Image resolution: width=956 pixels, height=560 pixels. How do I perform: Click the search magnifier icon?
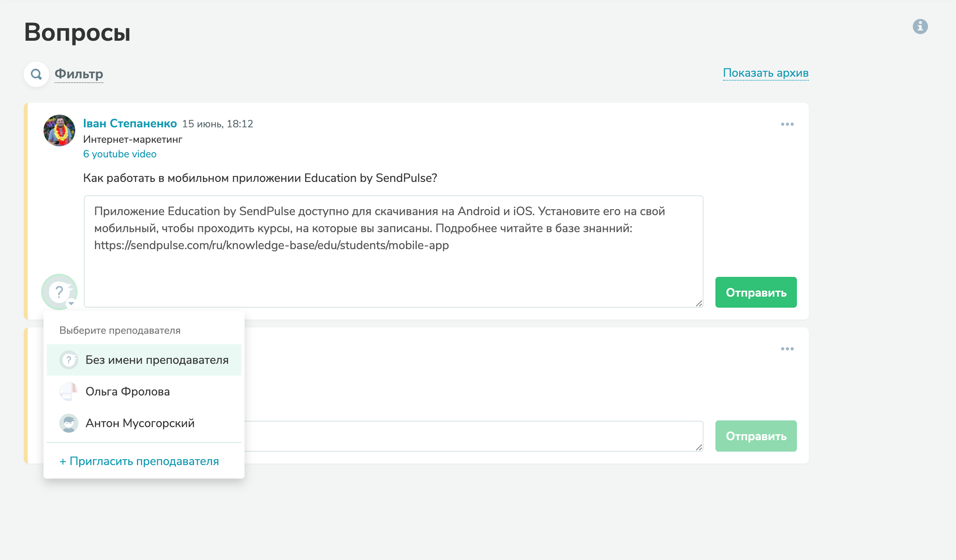(x=36, y=74)
